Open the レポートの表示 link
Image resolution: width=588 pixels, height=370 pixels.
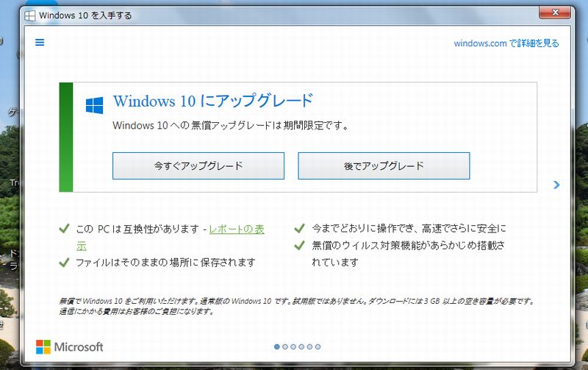point(237,230)
